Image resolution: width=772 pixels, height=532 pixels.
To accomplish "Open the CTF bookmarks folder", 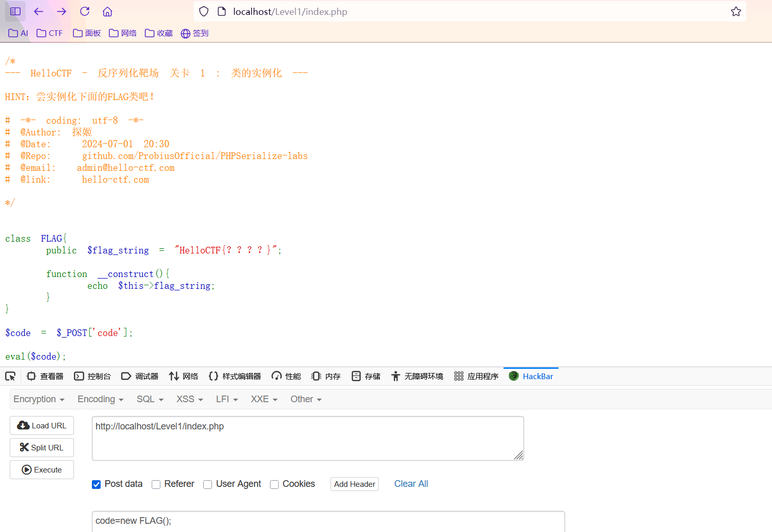I will [50, 33].
